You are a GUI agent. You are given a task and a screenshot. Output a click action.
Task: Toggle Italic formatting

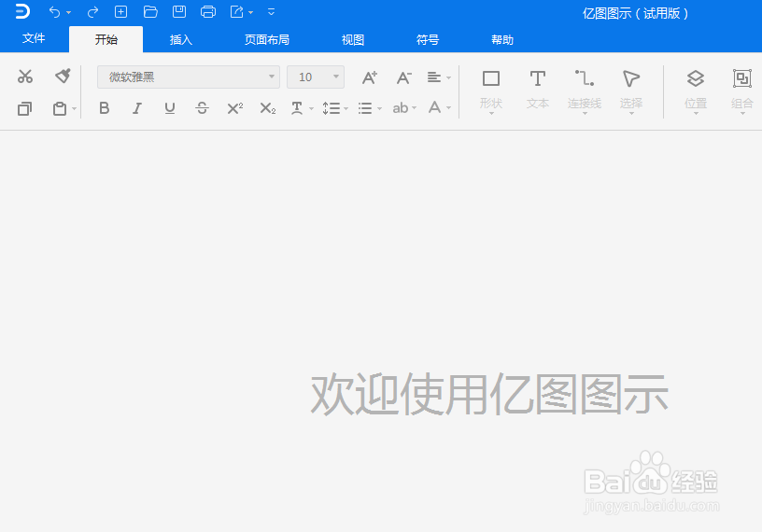[137, 108]
